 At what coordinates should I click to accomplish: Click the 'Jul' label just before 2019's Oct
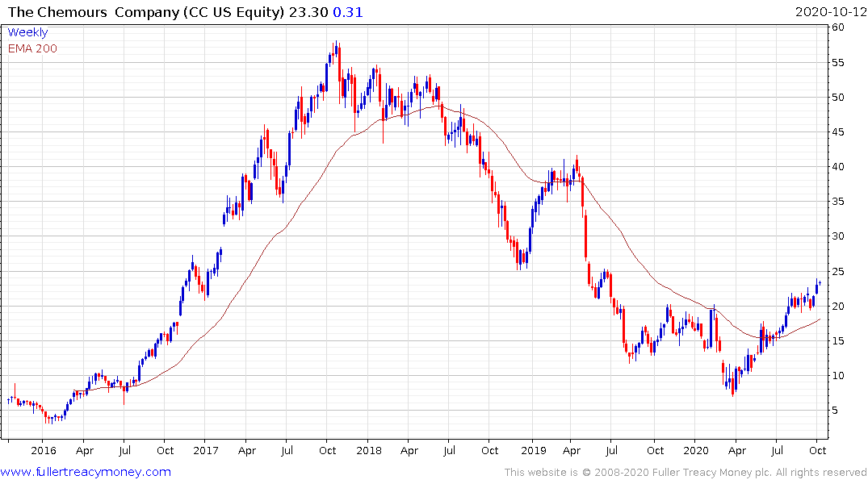click(611, 450)
